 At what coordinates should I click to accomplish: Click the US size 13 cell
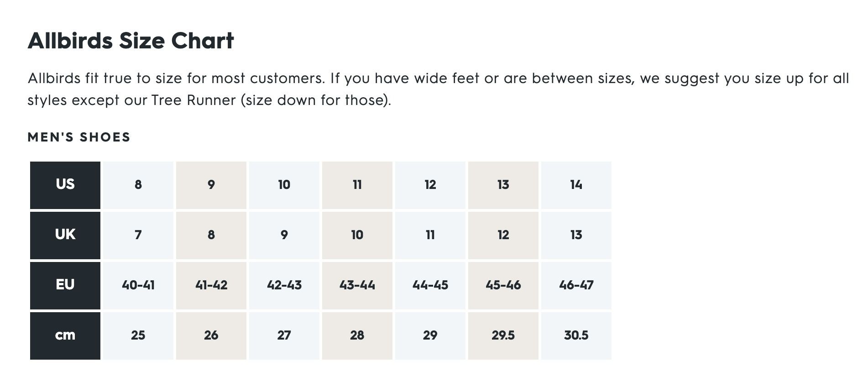(x=503, y=185)
